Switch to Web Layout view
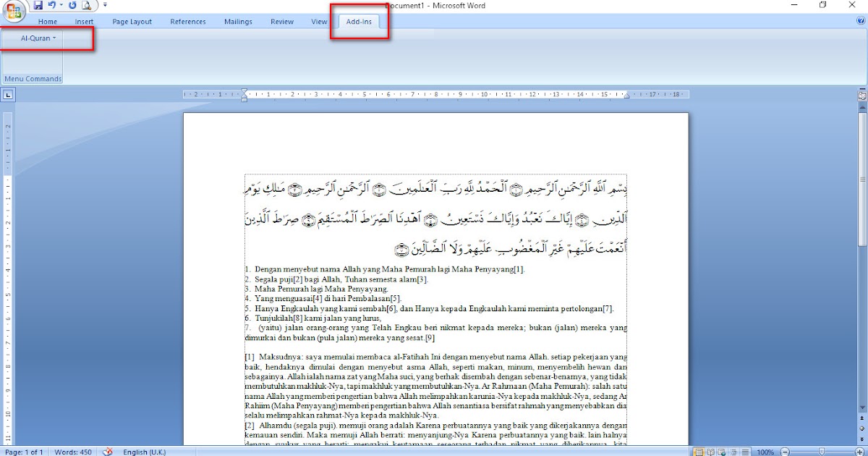The image size is (868, 456). (720, 452)
